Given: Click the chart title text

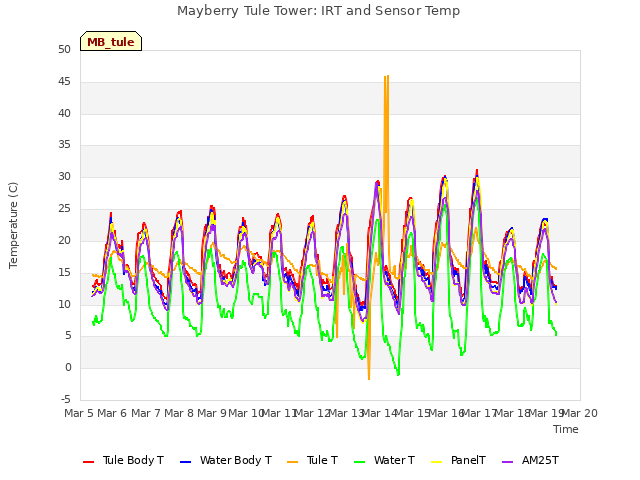Looking at the screenshot, I should 318,11.
